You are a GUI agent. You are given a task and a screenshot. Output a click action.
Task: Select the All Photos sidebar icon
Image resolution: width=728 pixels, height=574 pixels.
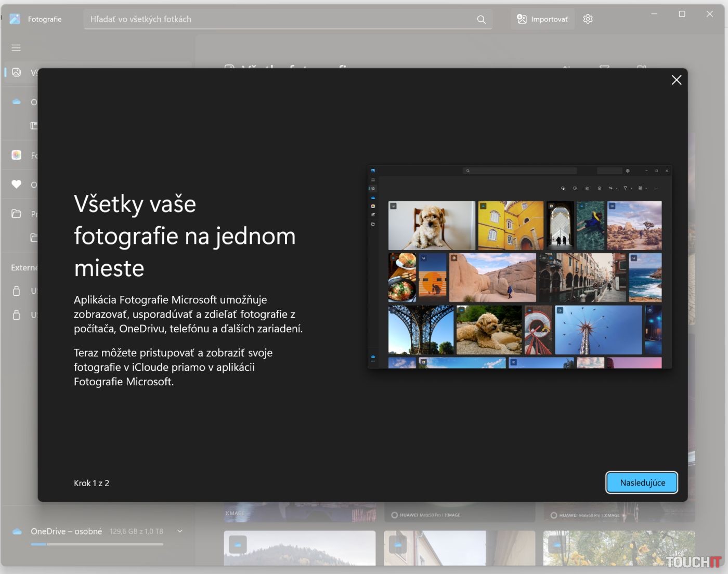click(17, 72)
